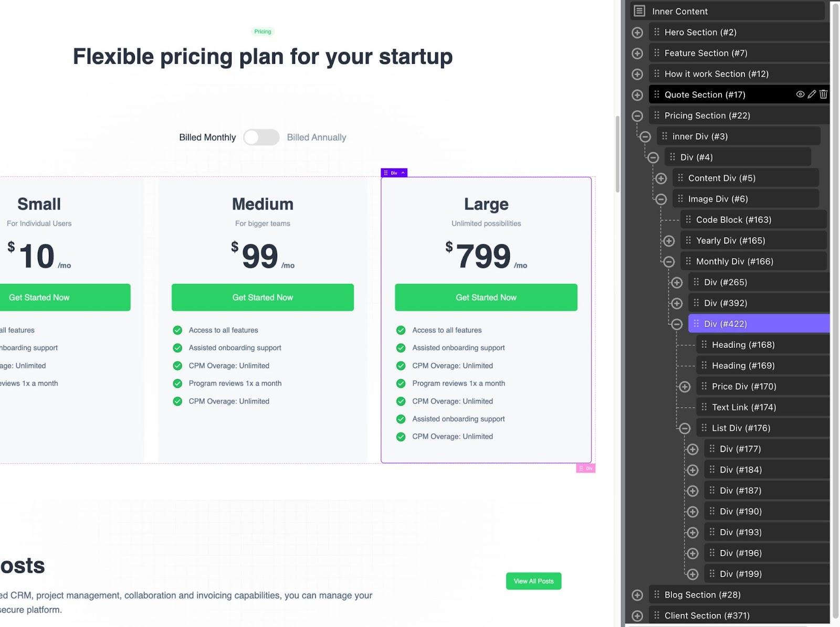Image resolution: width=840 pixels, height=627 pixels.
Task: Select Blog Section (#28) tree item
Action: [702, 594]
